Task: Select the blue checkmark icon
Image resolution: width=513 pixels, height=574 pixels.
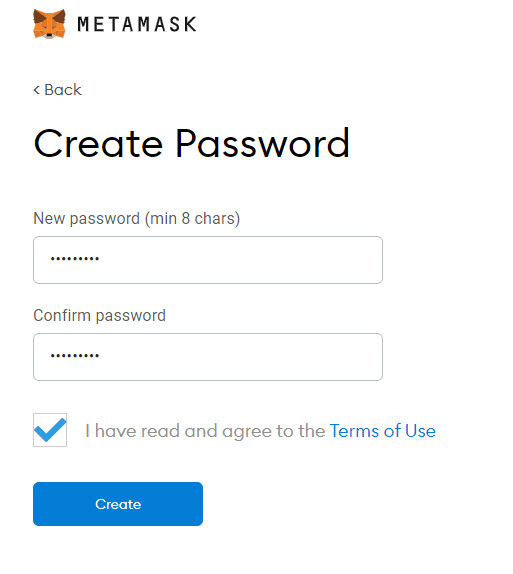Action: click(50, 430)
